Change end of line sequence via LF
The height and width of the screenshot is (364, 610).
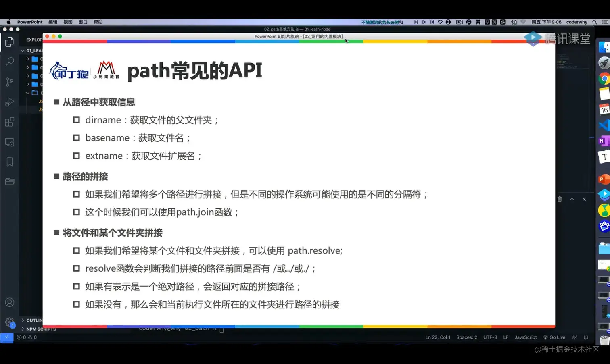pos(506,337)
